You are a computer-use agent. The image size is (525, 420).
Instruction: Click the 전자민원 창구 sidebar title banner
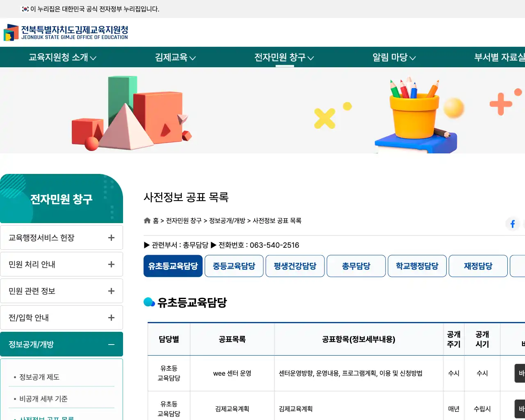pos(62,199)
